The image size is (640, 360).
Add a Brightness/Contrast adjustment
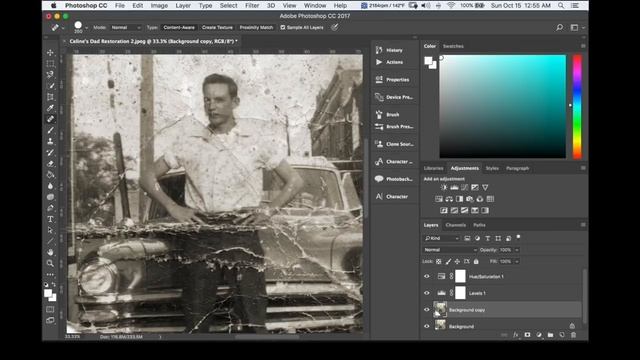tap(444, 187)
